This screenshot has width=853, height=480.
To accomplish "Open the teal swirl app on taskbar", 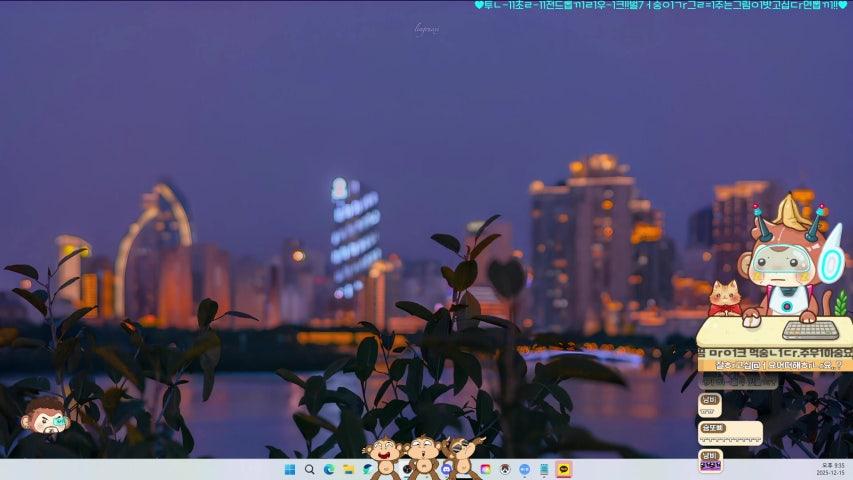I will click(368, 470).
